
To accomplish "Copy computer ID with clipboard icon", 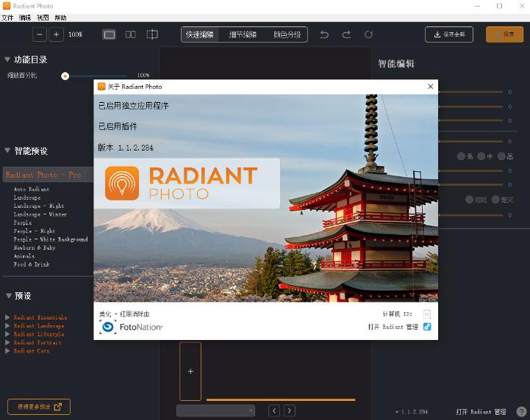I will [x=427, y=314].
